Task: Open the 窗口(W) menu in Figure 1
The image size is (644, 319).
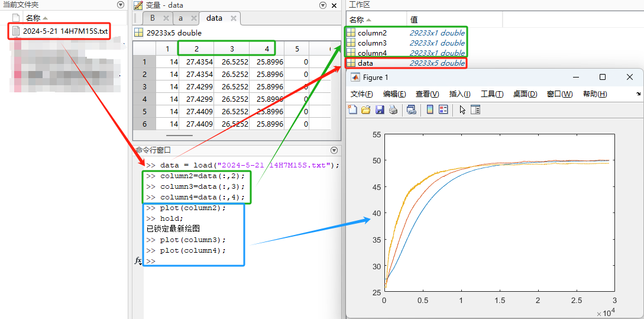Action: click(x=560, y=94)
